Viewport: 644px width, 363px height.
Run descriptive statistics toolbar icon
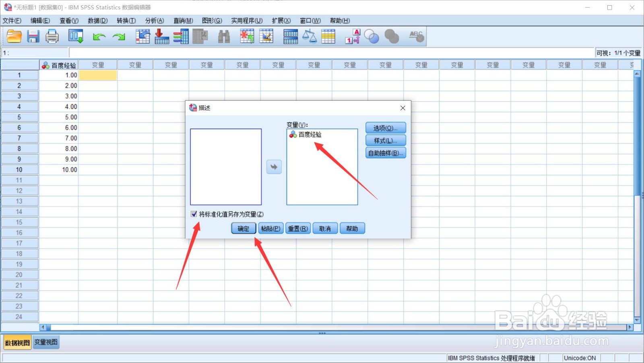[200, 36]
